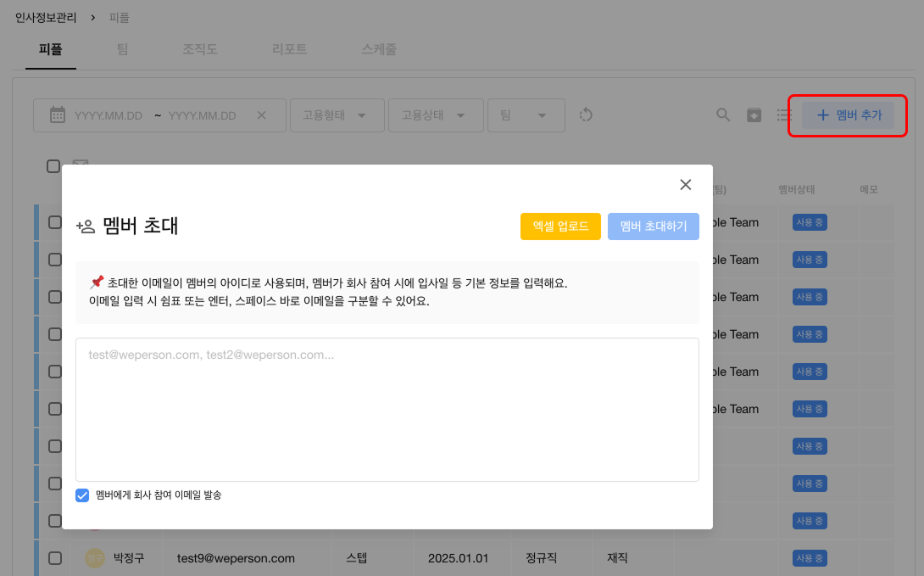Click the 재직 status cell
The image size is (924, 576).
[x=617, y=557]
